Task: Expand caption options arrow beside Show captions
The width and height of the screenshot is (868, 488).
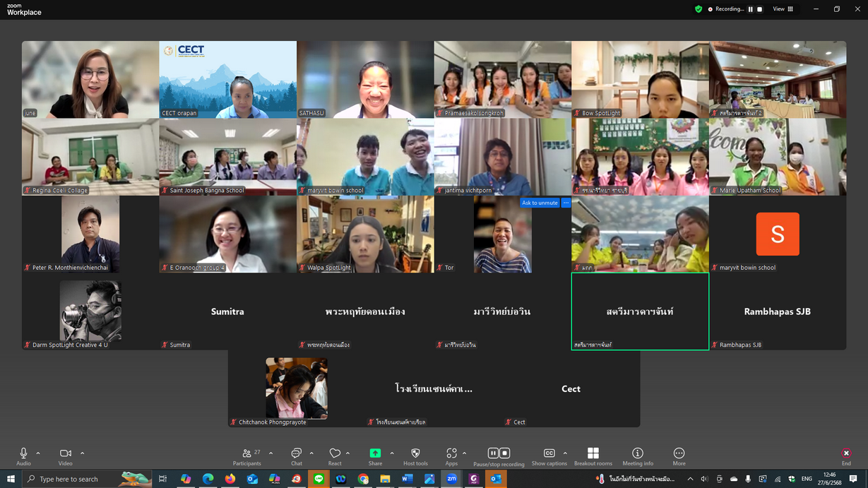Action: click(565, 453)
